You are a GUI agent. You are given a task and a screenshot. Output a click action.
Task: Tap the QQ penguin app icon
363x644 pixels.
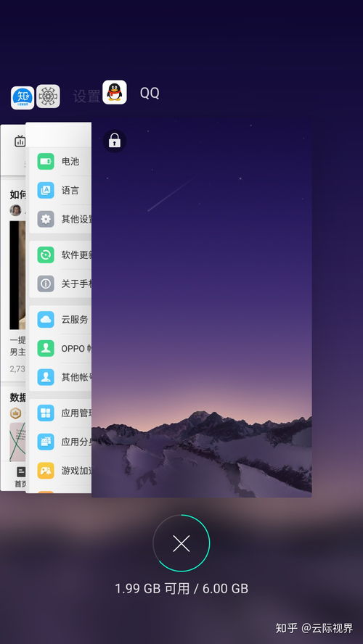click(114, 92)
